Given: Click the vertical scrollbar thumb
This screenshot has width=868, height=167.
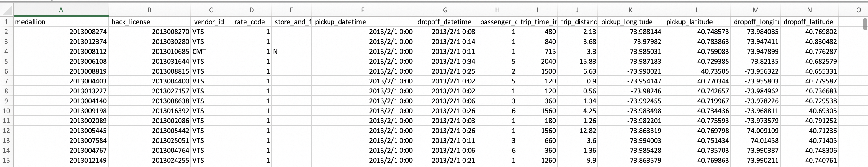Looking at the screenshot, I should [x=865, y=24].
